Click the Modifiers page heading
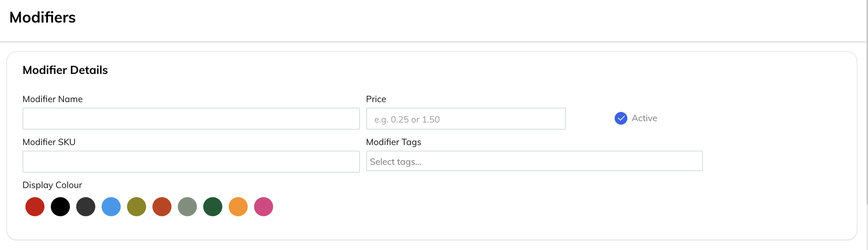This screenshot has width=868, height=250. (x=42, y=18)
